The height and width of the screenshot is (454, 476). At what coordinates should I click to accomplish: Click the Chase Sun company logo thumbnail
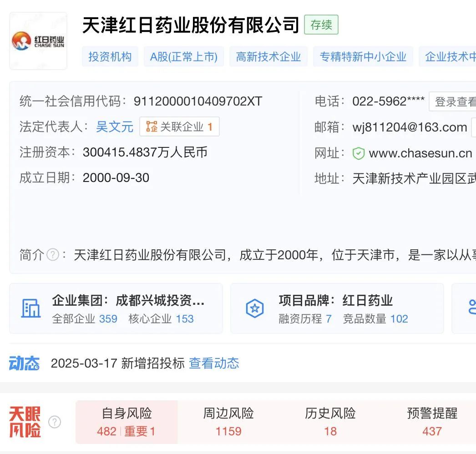(x=38, y=41)
